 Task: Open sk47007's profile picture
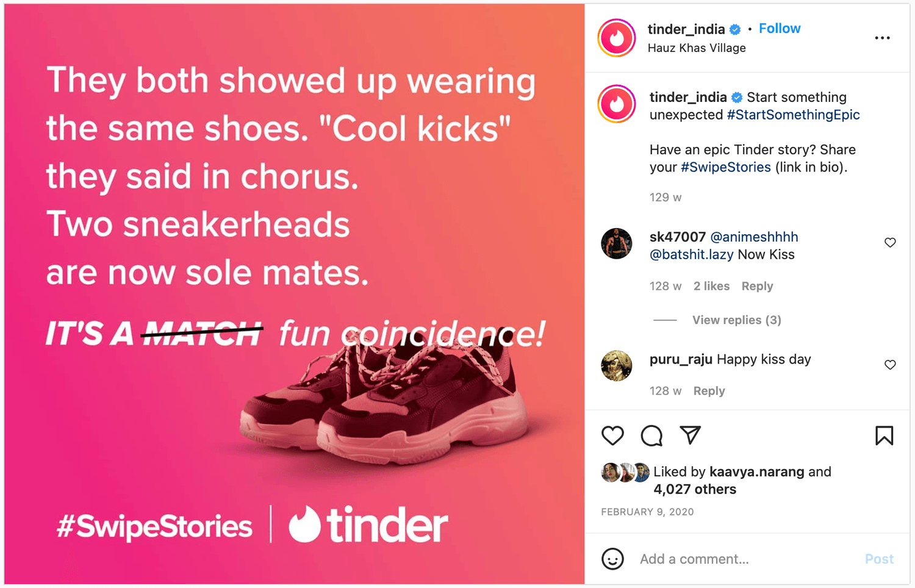[x=617, y=243]
